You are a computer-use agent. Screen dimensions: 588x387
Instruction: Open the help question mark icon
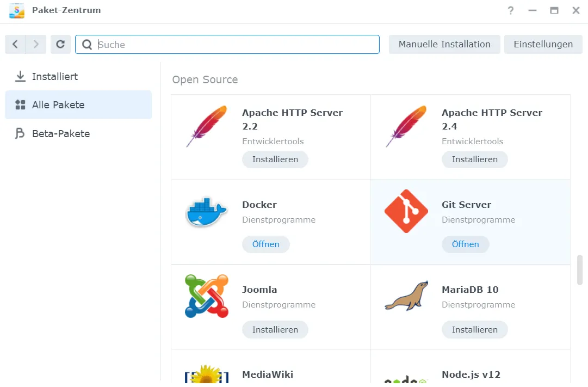click(x=511, y=10)
